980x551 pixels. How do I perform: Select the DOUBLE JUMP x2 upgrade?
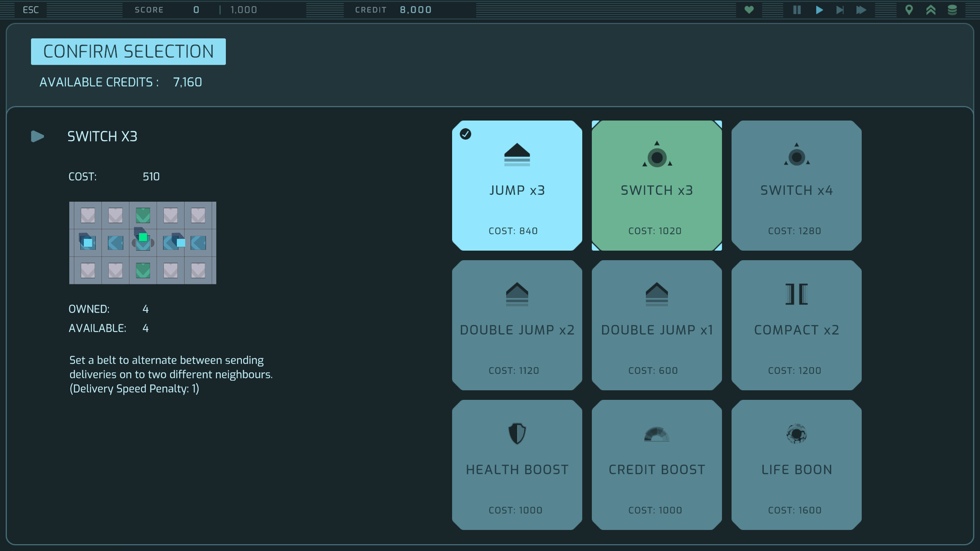point(517,325)
